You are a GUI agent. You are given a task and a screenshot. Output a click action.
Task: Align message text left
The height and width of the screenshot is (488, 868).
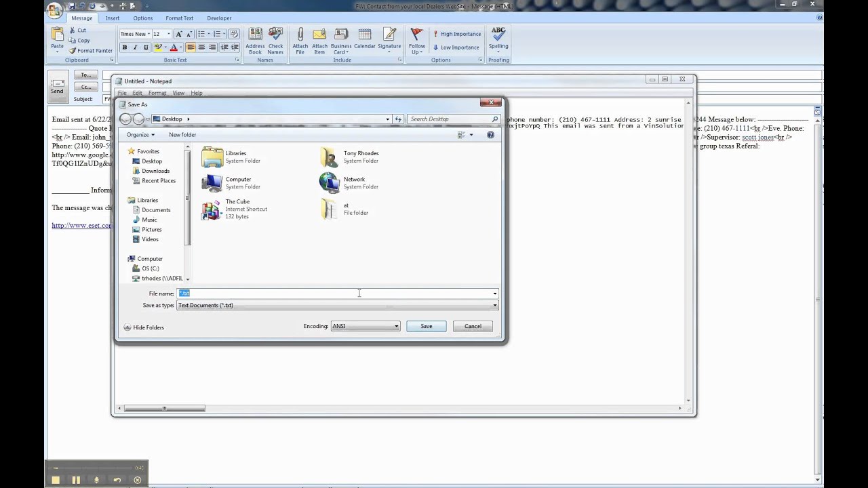point(191,47)
